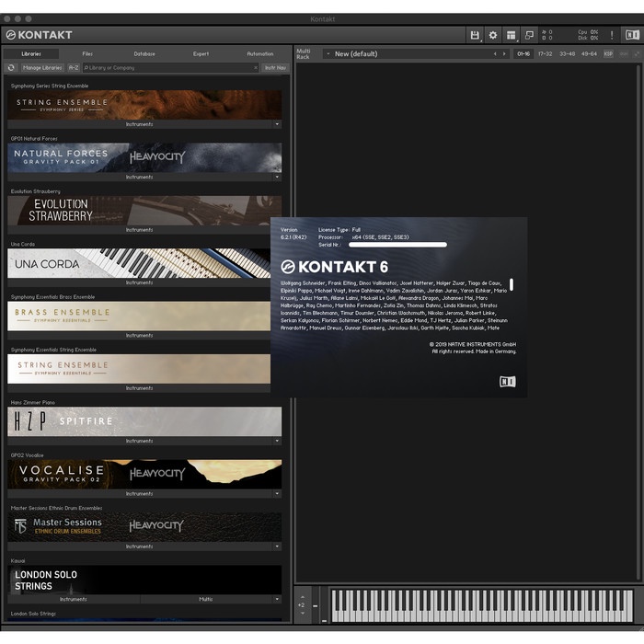Open the Files save/load menu icon
This screenshot has width=644, height=644.
[x=475, y=35]
